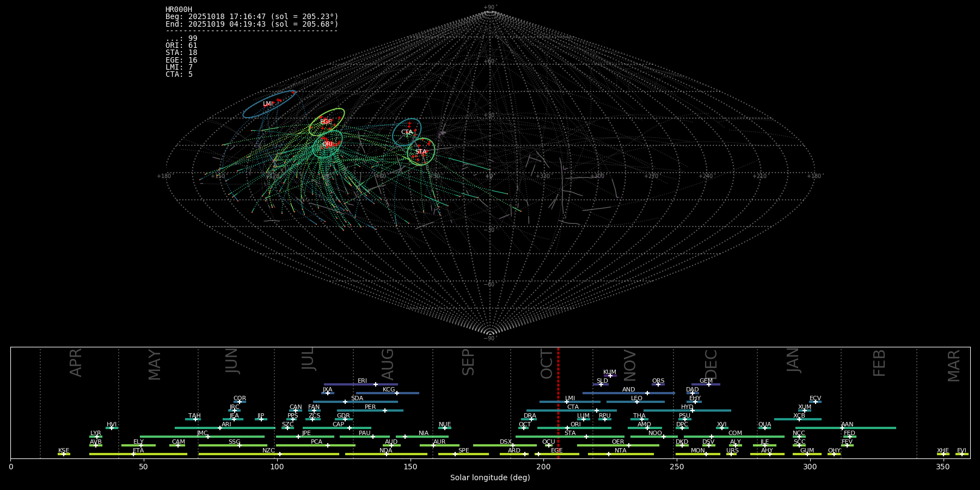Click the DRA shower label in timeline
Image resolution: width=980 pixels, height=490 pixels.
coord(530,416)
